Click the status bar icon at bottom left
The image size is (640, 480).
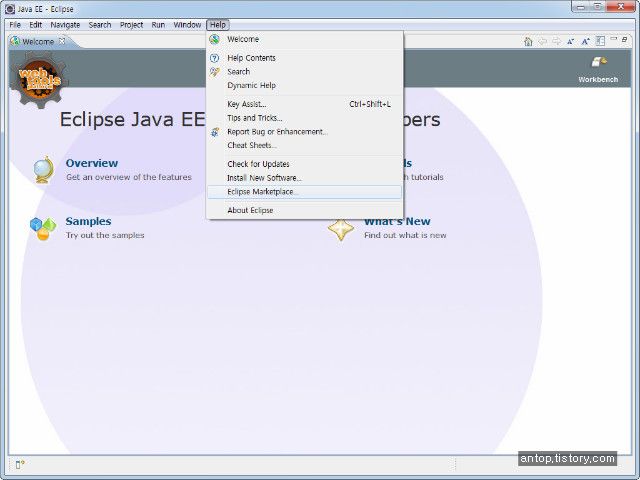tap(20, 464)
